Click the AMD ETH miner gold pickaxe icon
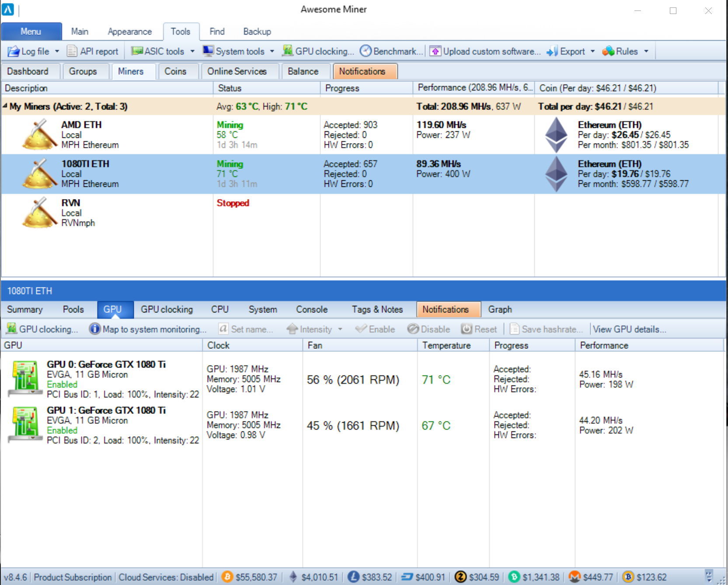This screenshot has height=585, width=728. tap(39, 134)
